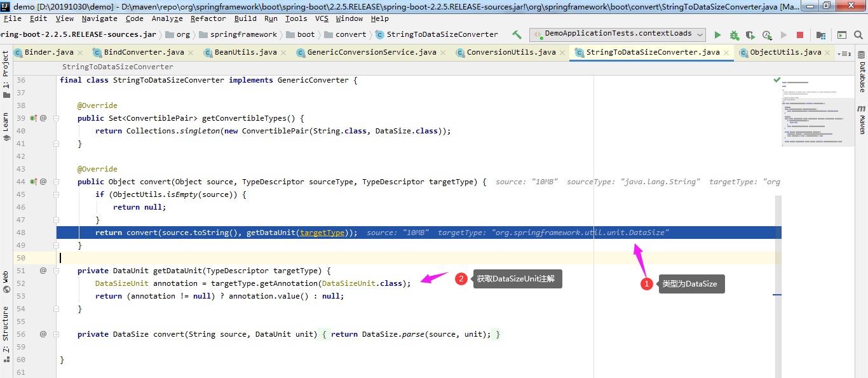Image resolution: width=868 pixels, height=378 pixels.
Task: Open the VCS menu
Action: (x=322, y=18)
